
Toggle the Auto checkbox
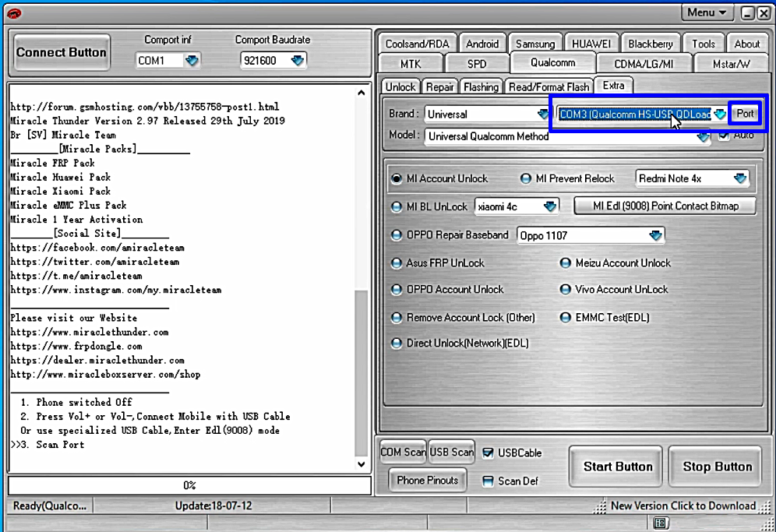725,136
